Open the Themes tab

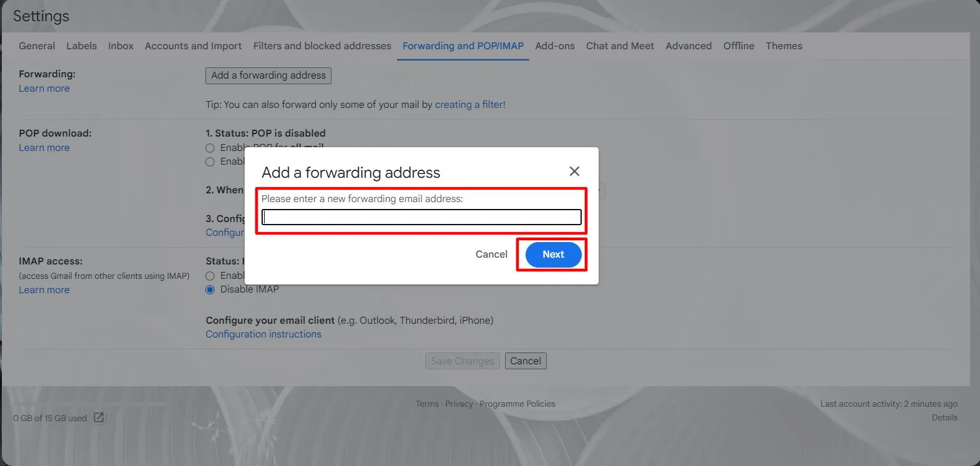pyautogui.click(x=784, y=46)
